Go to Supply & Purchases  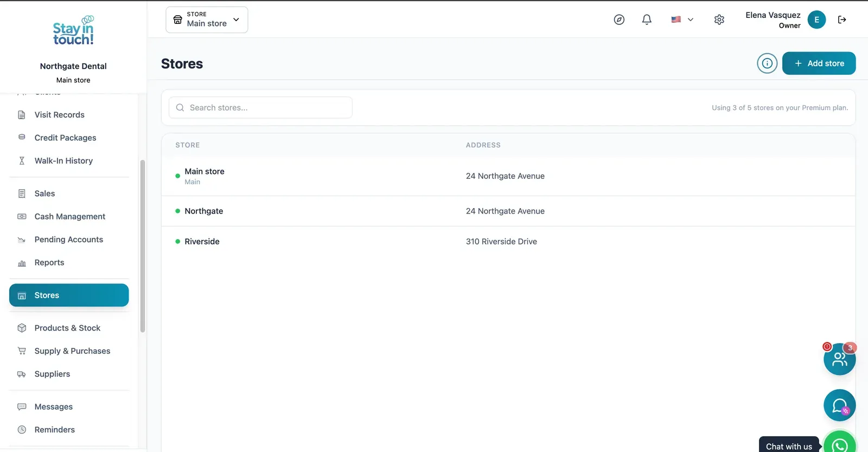(69, 351)
